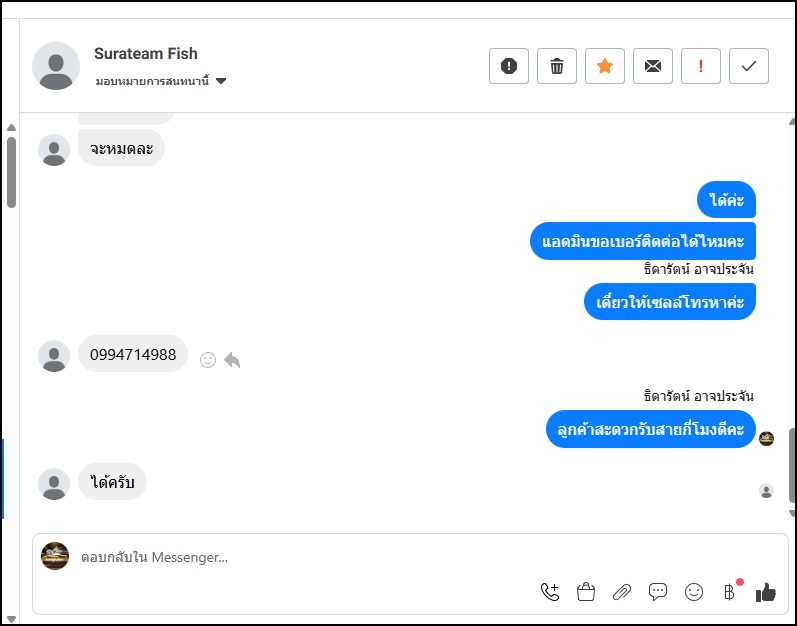Image resolution: width=797 pixels, height=626 pixels.
Task: Toggle the orange star follow-up flag
Action: click(605, 66)
